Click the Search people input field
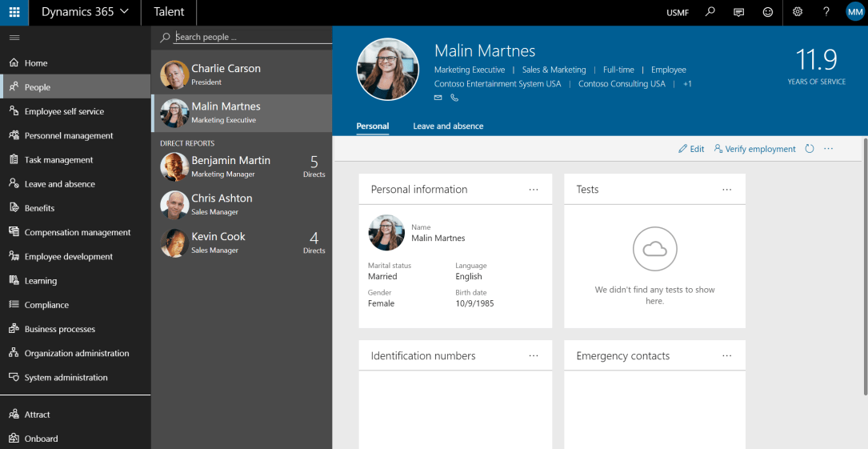Viewport: 868px width, 449px height. tap(248, 37)
